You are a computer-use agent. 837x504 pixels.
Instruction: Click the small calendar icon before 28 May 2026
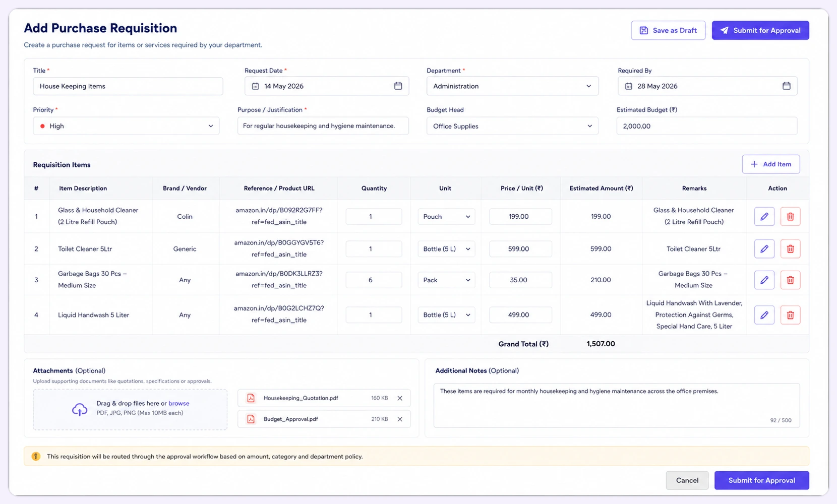click(x=628, y=86)
